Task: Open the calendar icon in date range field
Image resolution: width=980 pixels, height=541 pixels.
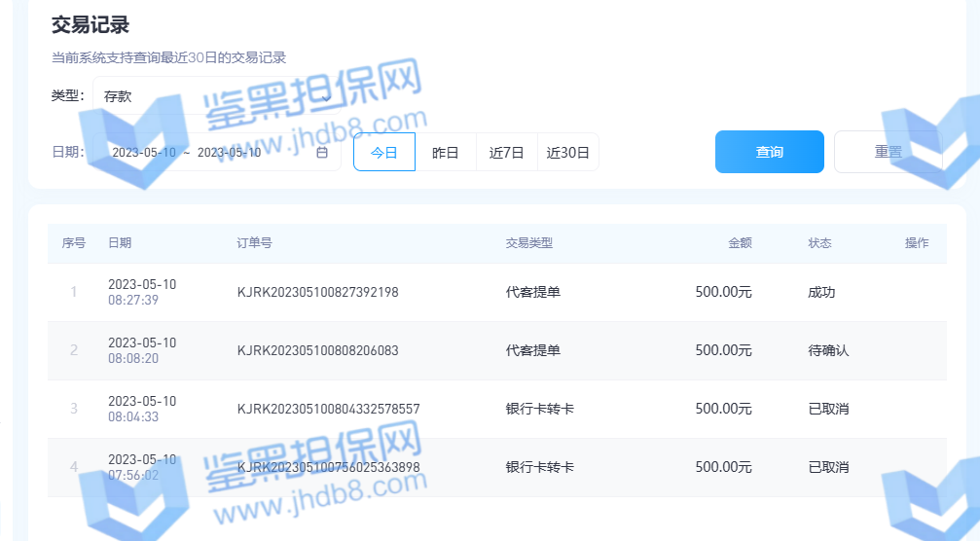Action: [322, 153]
